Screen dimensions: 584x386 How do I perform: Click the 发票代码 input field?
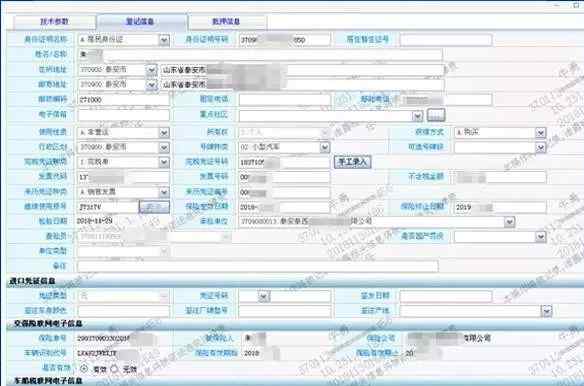point(124,177)
